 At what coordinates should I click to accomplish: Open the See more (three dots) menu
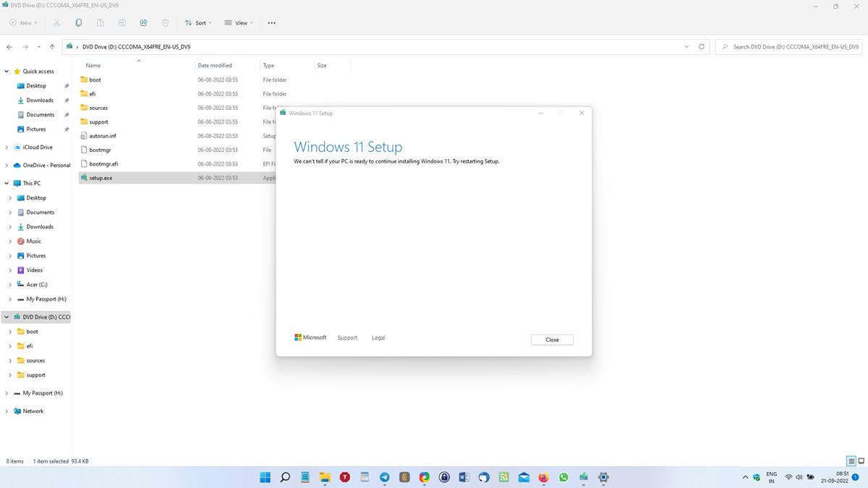pyautogui.click(x=272, y=23)
